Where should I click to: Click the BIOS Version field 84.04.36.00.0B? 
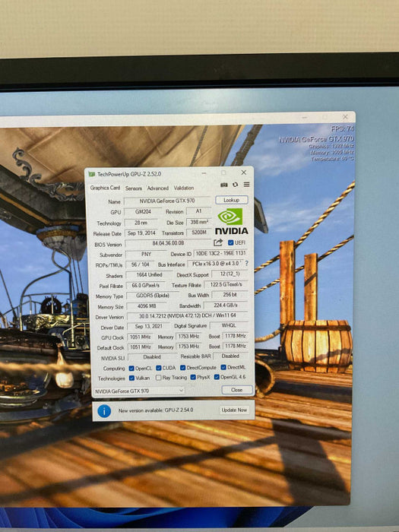tap(168, 244)
